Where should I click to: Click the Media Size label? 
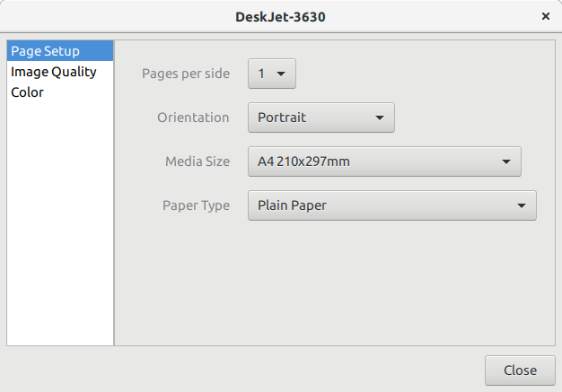click(198, 161)
